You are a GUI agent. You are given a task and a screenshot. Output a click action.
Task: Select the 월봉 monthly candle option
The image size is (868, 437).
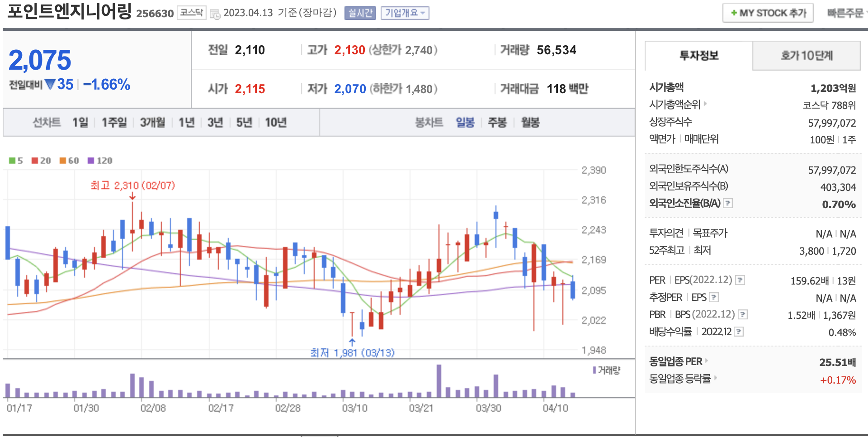click(x=530, y=123)
